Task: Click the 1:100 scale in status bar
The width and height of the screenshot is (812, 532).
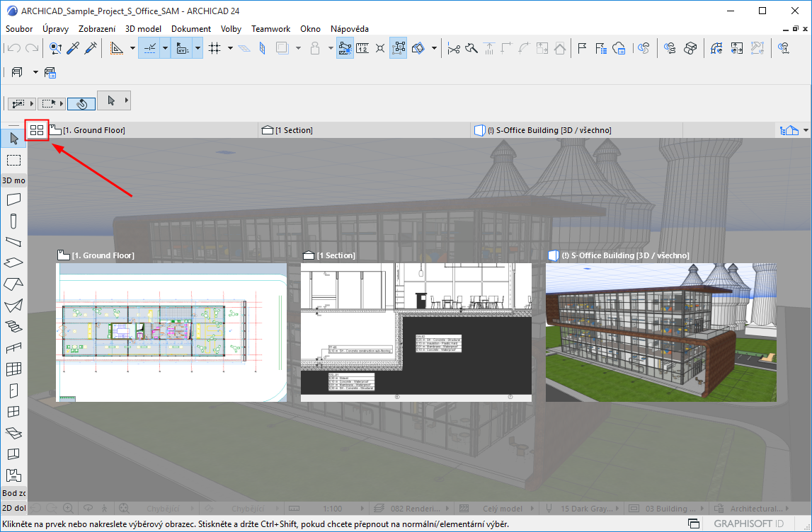Action: tap(333, 508)
